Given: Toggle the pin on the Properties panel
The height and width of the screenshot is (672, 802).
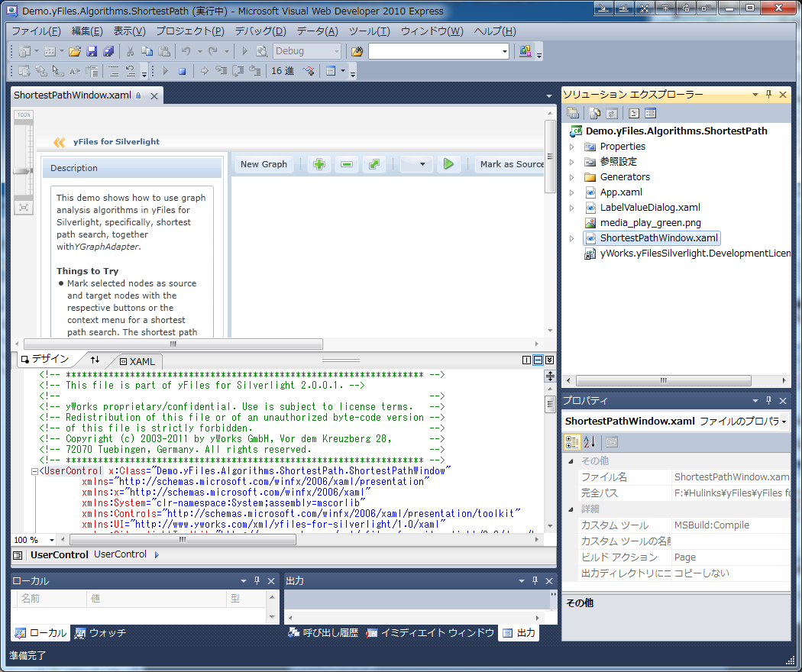Looking at the screenshot, I should (x=768, y=400).
